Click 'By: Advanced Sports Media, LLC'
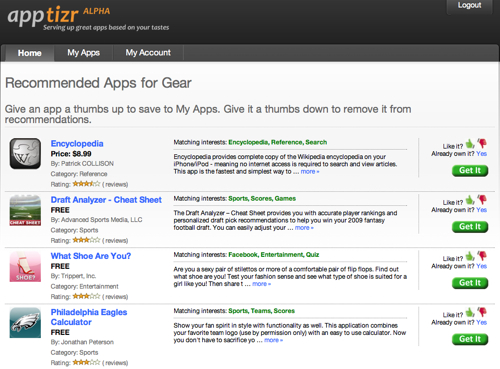This screenshot has height=369, width=500. coord(96,220)
